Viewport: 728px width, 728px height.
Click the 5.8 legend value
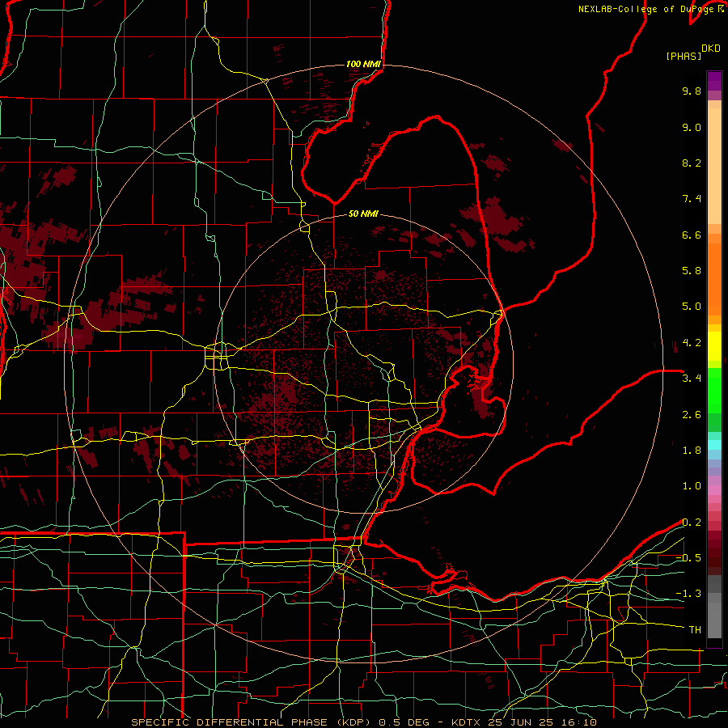tap(692, 271)
